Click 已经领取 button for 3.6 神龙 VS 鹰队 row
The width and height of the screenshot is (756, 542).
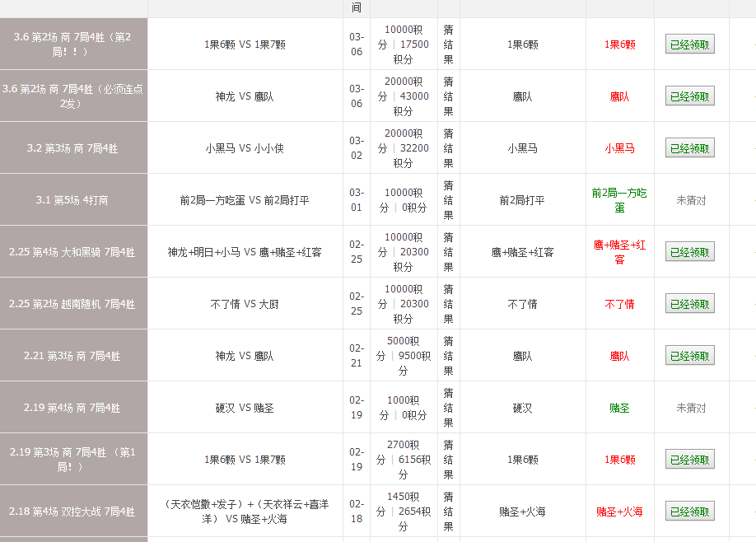point(689,96)
